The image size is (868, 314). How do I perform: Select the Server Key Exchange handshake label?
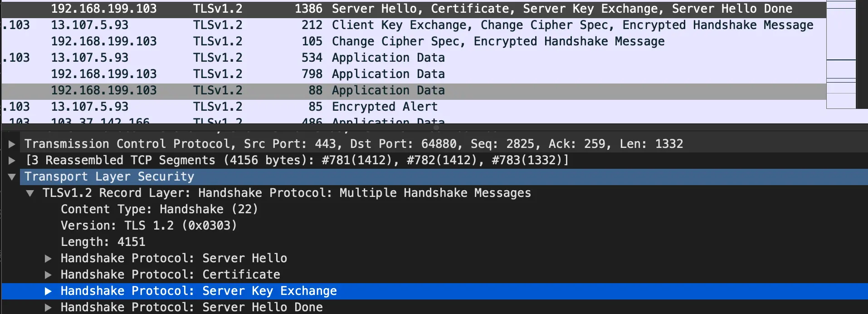[x=199, y=291]
